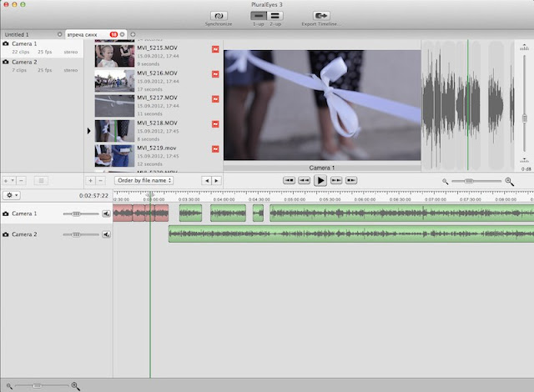
Task: Jump to the start of the timeline
Action: 289,180
